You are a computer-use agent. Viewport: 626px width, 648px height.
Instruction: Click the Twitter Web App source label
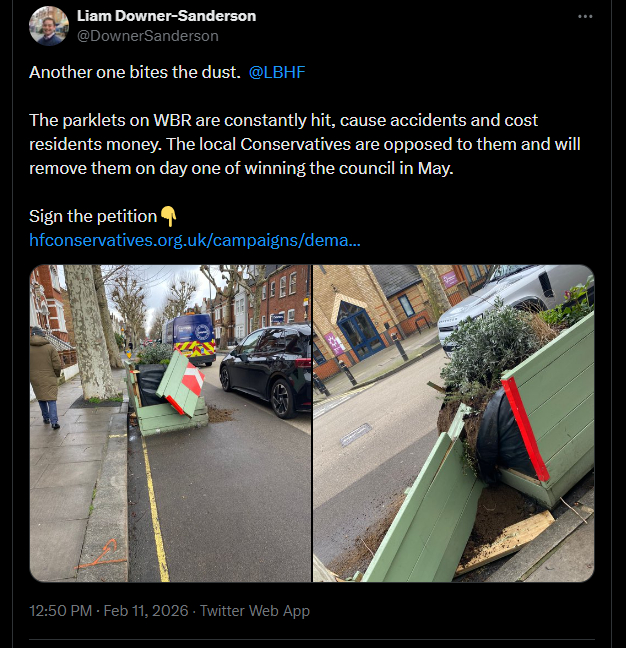click(255, 610)
